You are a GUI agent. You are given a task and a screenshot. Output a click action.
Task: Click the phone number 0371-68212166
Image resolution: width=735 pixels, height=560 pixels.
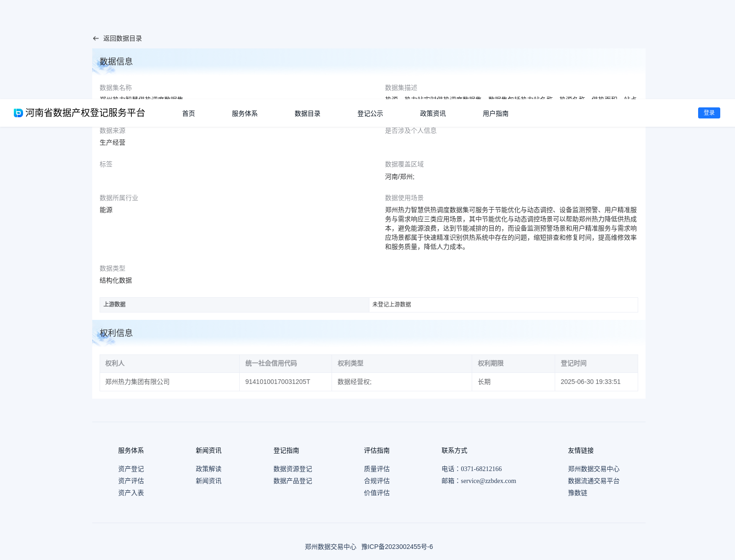481,469
